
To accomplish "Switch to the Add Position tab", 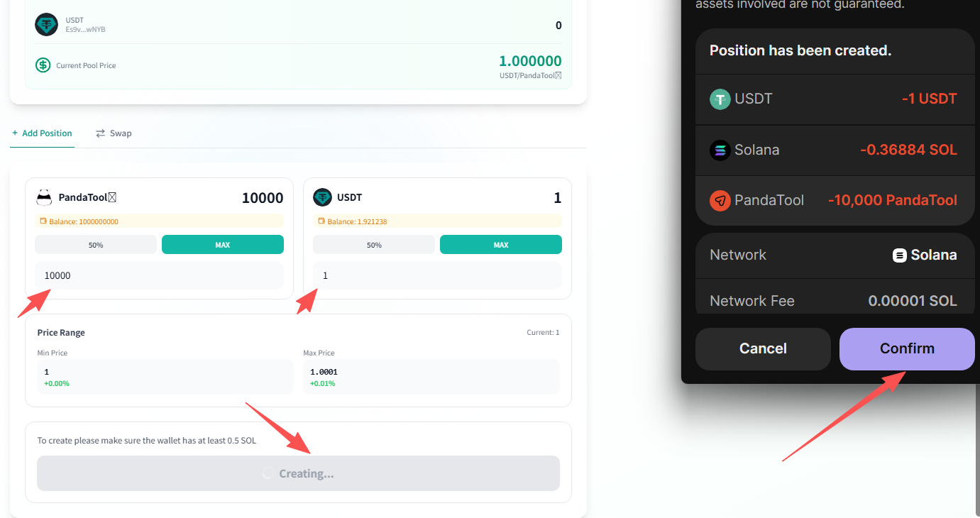I will (43, 133).
